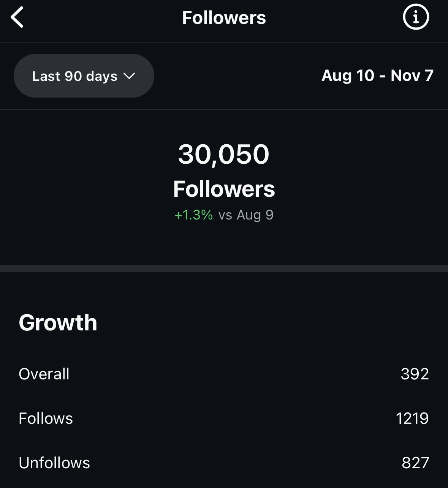Tap the Aug 10 - Nov 7 date range
The image size is (448, 488).
pyautogui.click(x=377, y=76)
